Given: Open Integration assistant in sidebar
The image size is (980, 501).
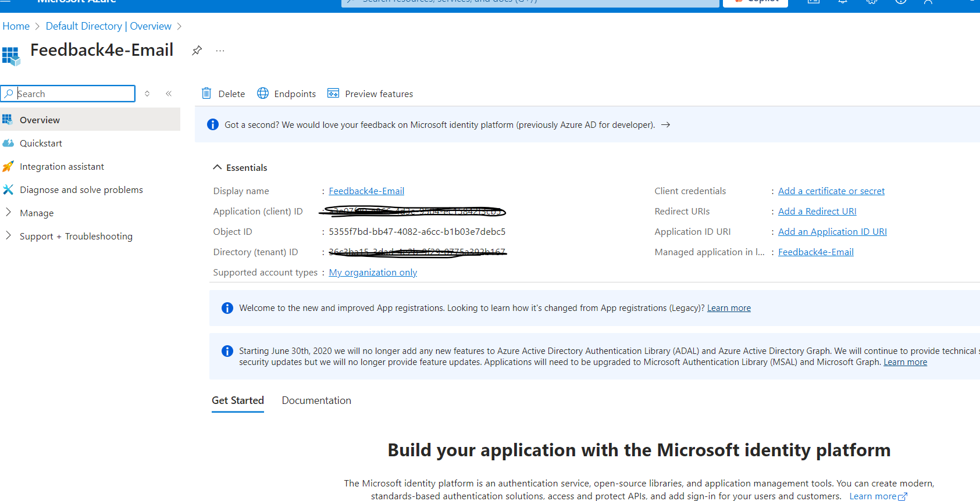Looking at the screenshot, I should click(x=62, y=167).
